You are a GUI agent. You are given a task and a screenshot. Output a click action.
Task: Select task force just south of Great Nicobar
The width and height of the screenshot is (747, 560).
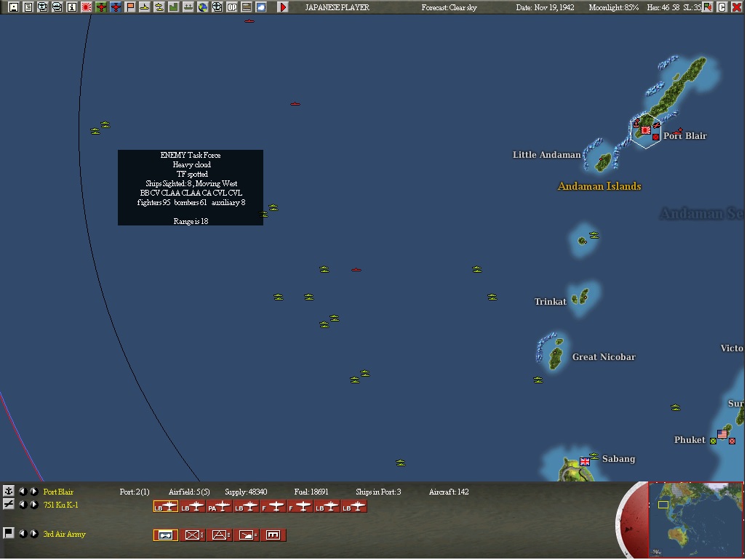pos(538,380)
